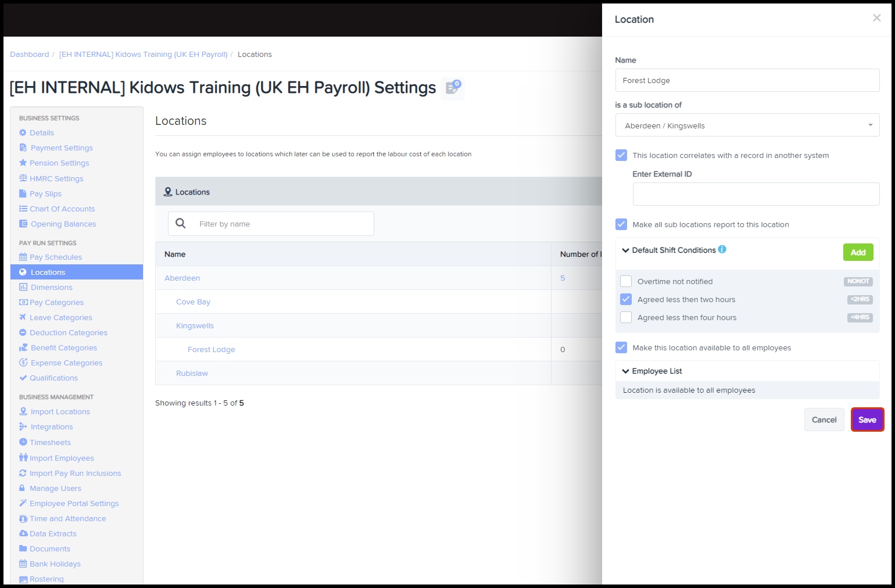Toggle 'Make all sub locations report' checkbox
The image size is (895, 588).
621,224
